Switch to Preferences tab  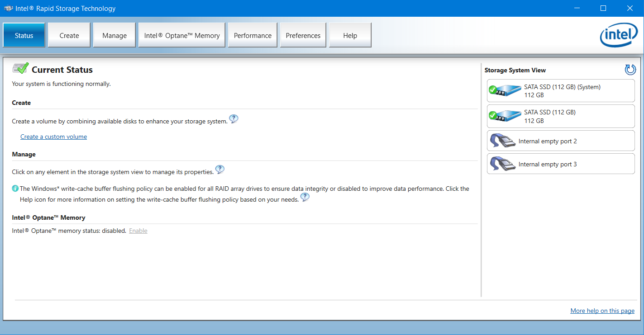303,35
